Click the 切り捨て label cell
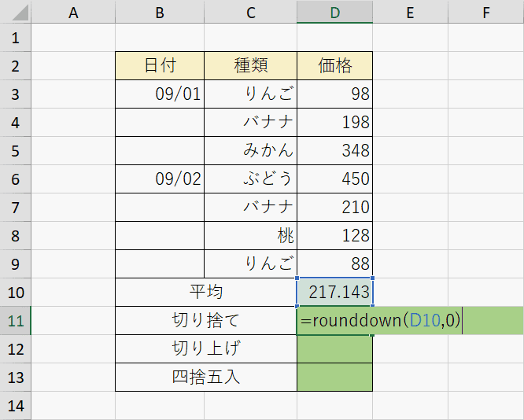The height and width of the screenshot is (420, 524). tap(206, 320)
